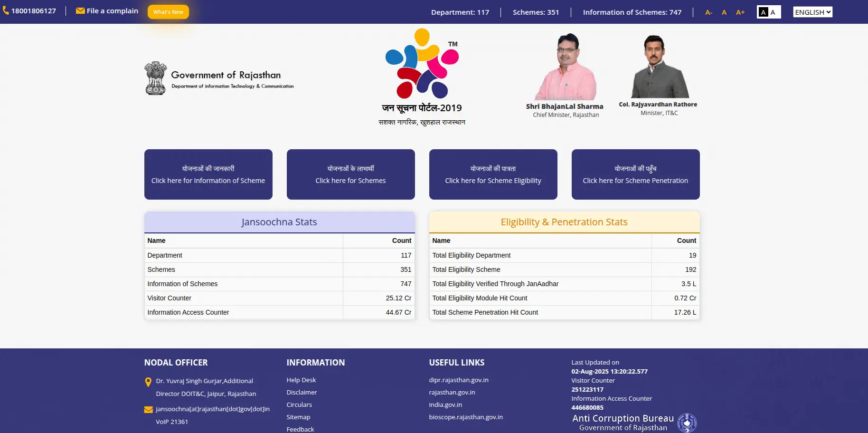Select the light contrast theme option

773,12
